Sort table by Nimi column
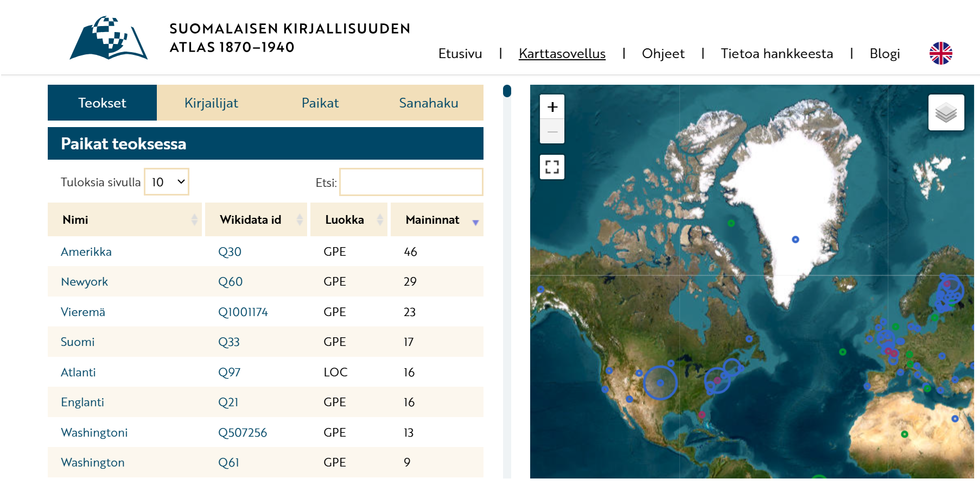The width and height of the screenshot is (980, 485). pos(124,219)
